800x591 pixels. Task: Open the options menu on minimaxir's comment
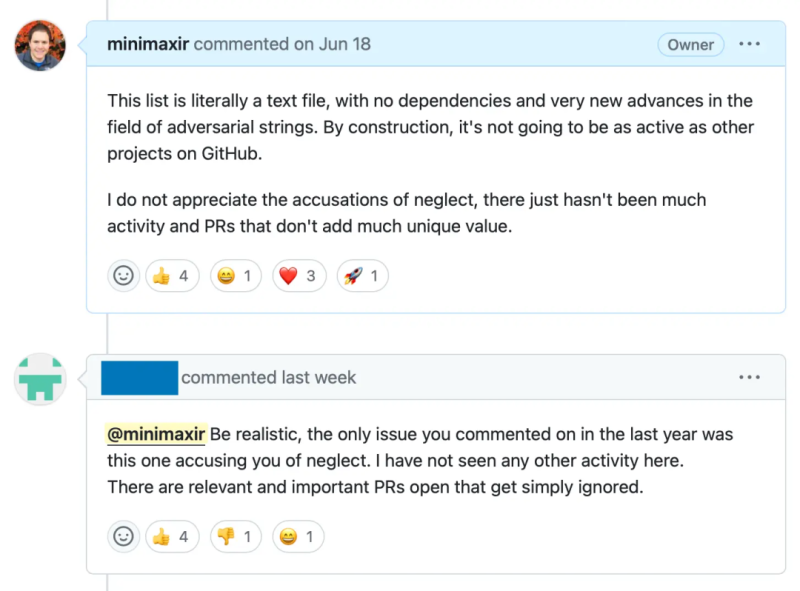click(749, 44)
